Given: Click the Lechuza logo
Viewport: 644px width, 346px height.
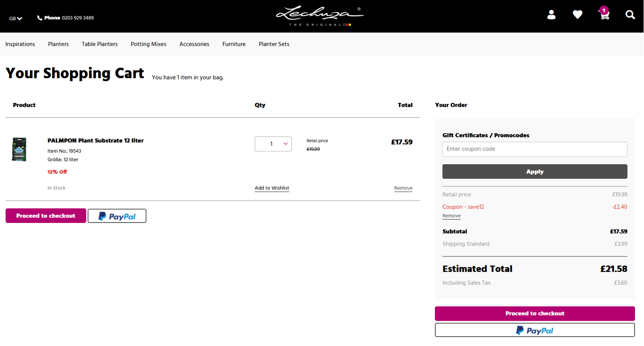Looking at the screenshot, I should pos(320,16).
